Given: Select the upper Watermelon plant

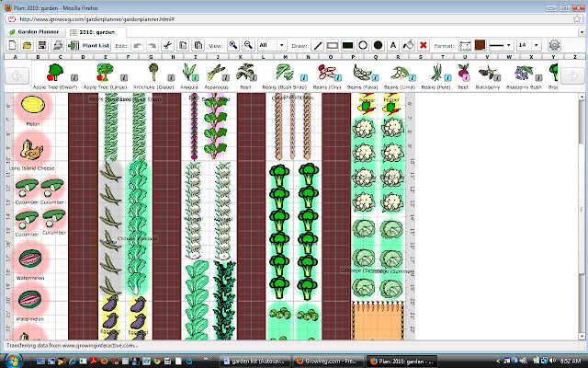Looking at the screenshot, I should 30,259.
